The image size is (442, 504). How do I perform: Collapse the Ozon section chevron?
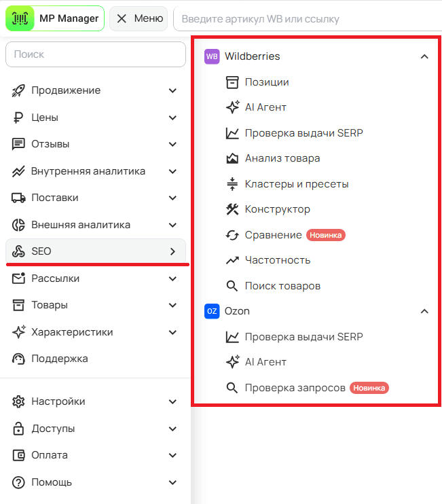(x=424, y=311)
